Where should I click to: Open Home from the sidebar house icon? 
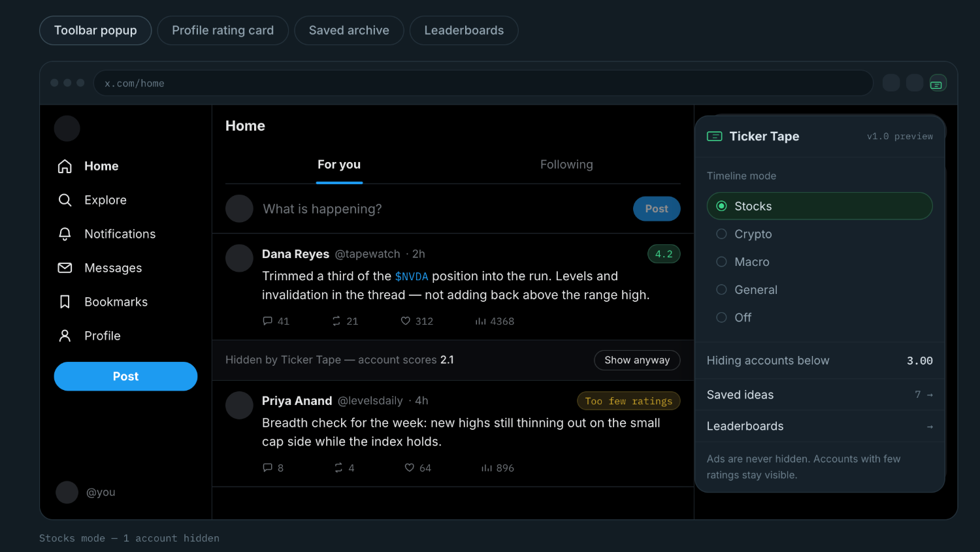point(65,166)
